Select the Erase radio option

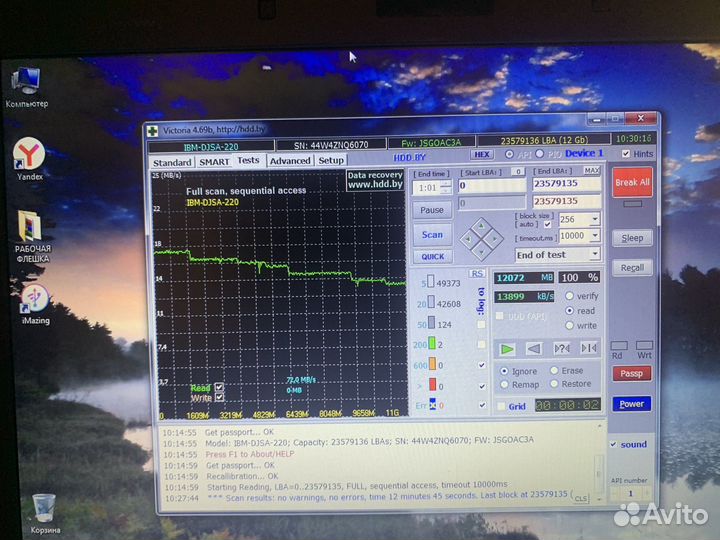click(554, 370)
